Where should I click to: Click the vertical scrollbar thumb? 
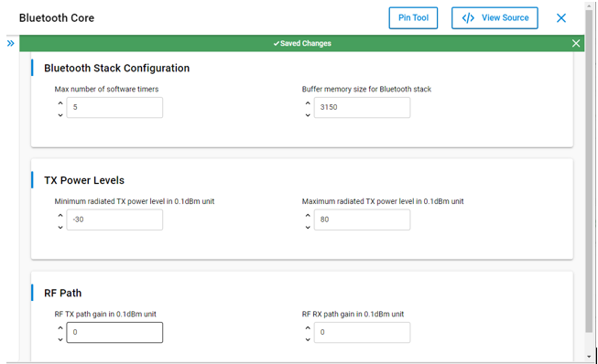(589, 171)
